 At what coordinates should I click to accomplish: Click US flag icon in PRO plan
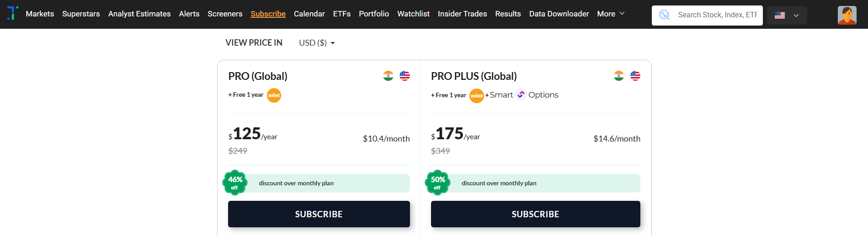(405, 76)
